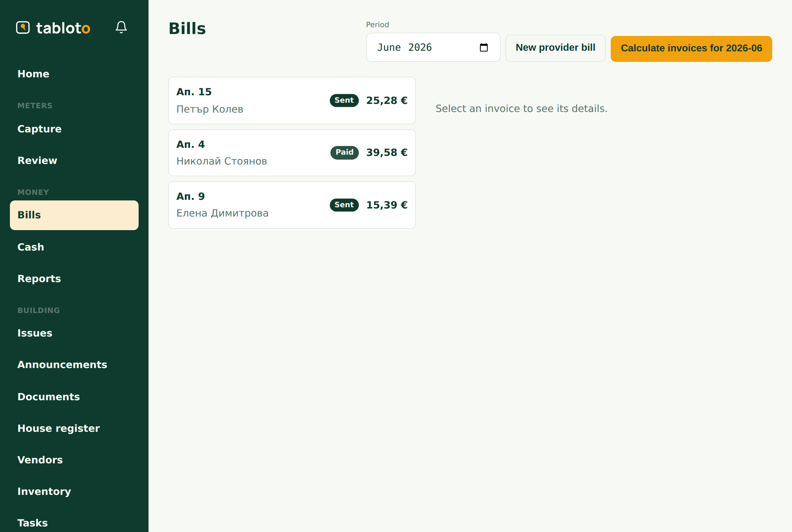Select Ап. 9 invoice card

(x=292, y=205)
